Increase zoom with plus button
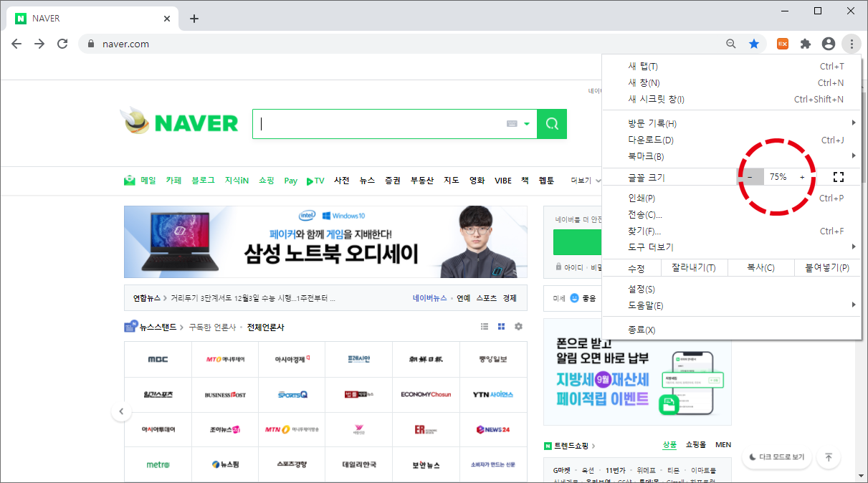The image size is (868, 483). [x=802, y=176]
